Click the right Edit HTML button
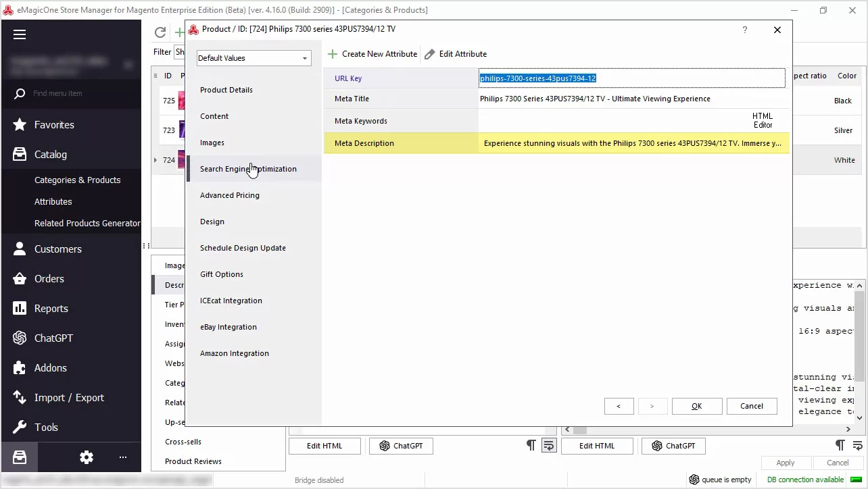868x489 pixels. (597, 446)
